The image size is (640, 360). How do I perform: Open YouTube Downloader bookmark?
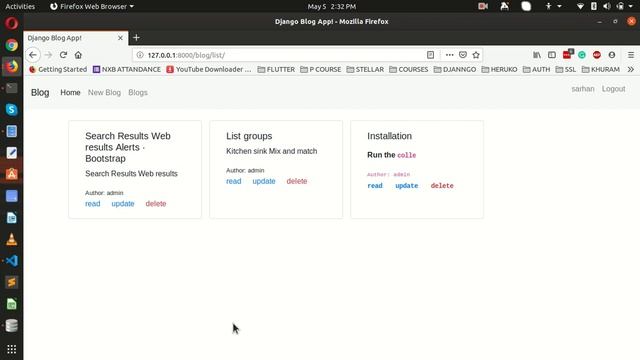click(209, 69)
